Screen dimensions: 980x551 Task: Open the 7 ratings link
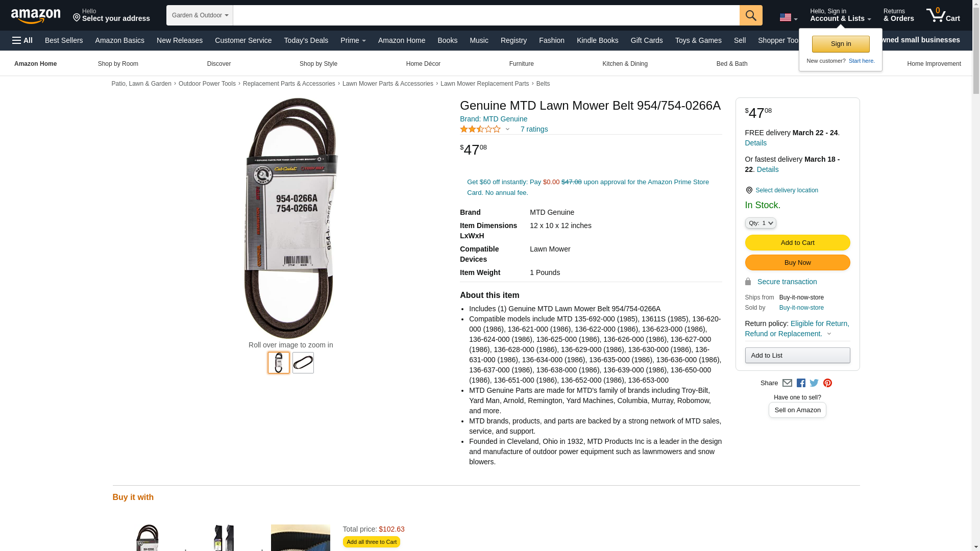534,129
